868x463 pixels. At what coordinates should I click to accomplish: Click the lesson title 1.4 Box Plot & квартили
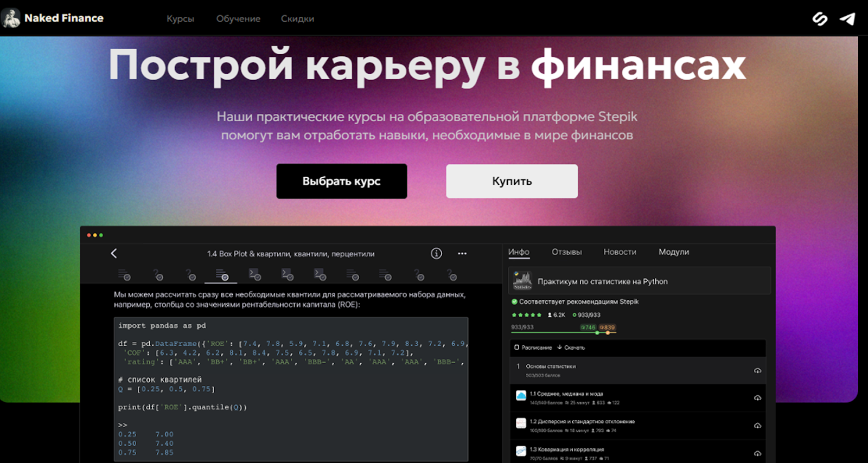[x=291, y=254]
